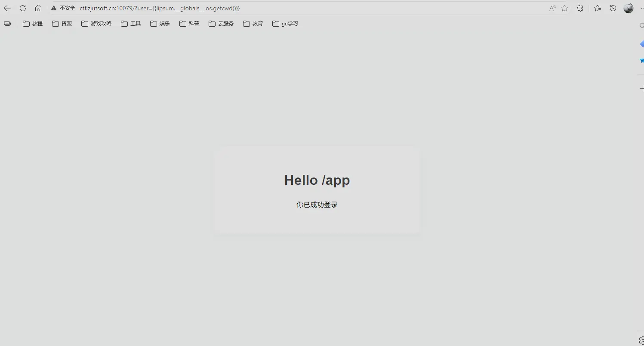The height and width of the screenshot is (346, 644).
Task: Open the Bing search icon in the sidebar
Action: click(641, 60)
